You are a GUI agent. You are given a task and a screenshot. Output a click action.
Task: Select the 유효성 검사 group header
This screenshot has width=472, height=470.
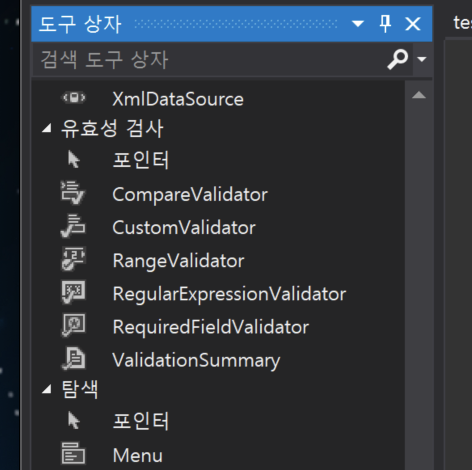(112, 128)
